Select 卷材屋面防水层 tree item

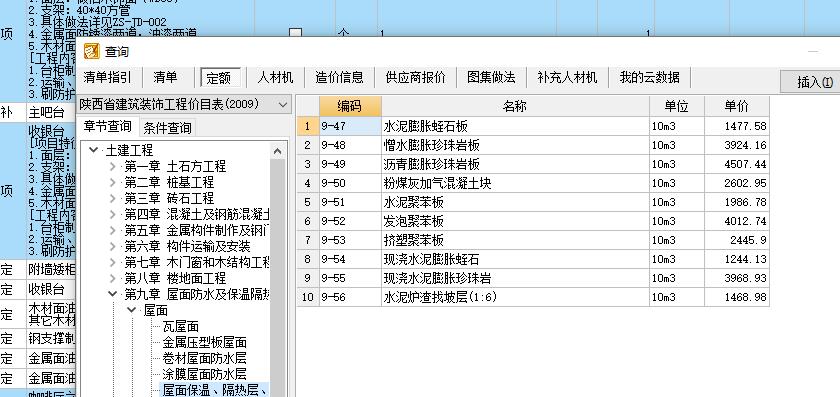click(205, 358)
